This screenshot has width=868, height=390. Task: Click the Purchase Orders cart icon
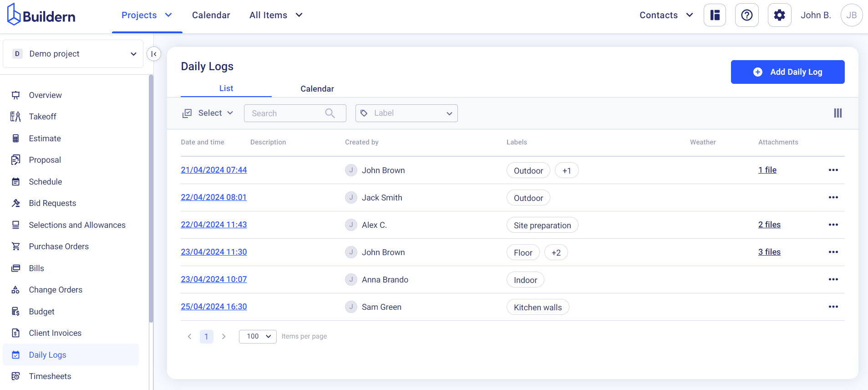tap(16, 246)
